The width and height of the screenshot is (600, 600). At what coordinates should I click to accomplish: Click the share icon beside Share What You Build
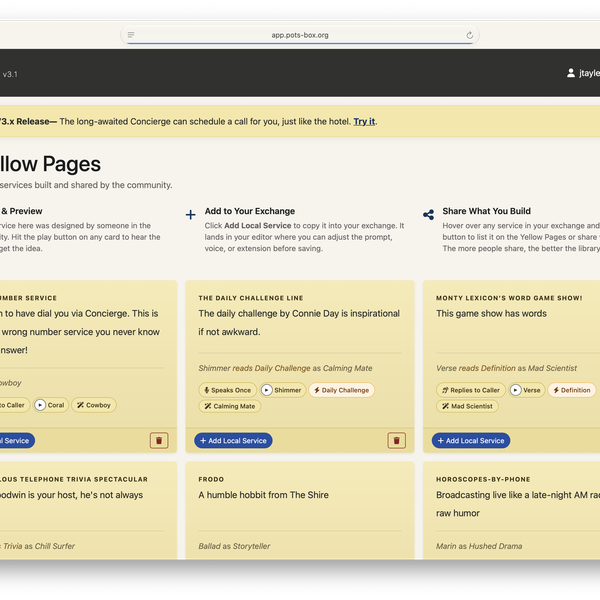428,215
